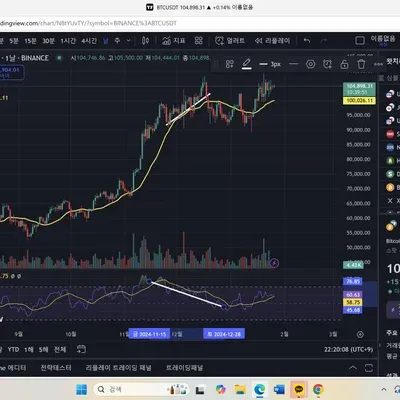The height and width of the screenshot is (400, 400).
Task: Open Word from the taskbar
Action: [279, 389]
